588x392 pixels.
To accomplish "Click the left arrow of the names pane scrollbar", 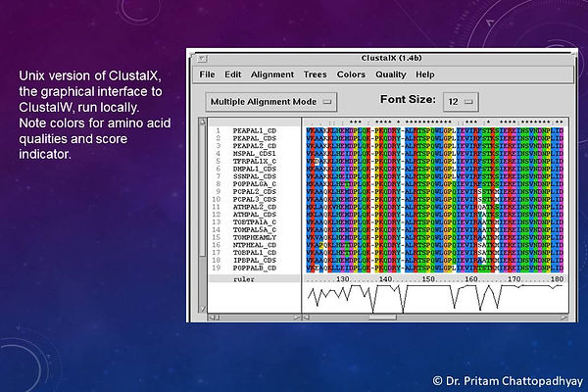I will 211,318.
